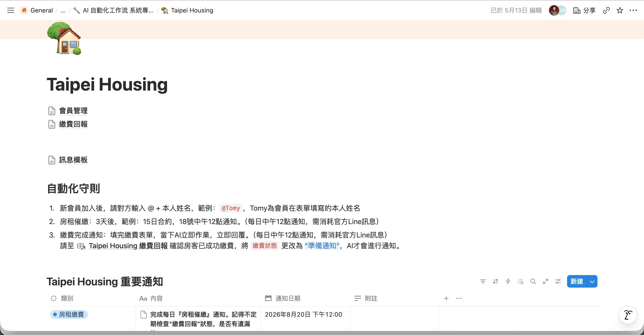This screenshot has width=644, height=335.
Task: Click the 繳費狀態 inline code
Action: click(x=265, y=246)
